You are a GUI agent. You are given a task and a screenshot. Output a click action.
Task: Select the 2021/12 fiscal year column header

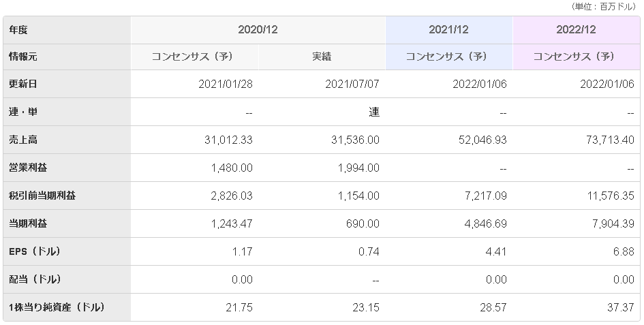(448, 30)
